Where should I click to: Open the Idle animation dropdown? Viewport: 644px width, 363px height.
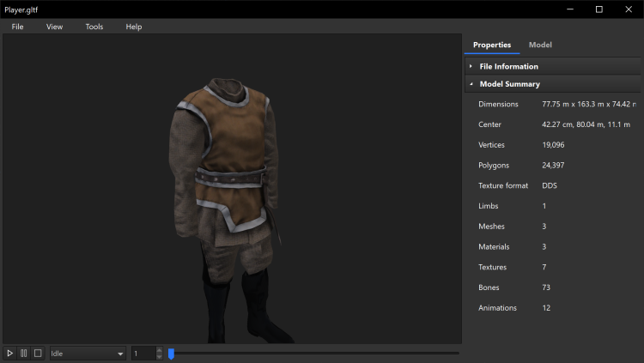tap(88, 354)
